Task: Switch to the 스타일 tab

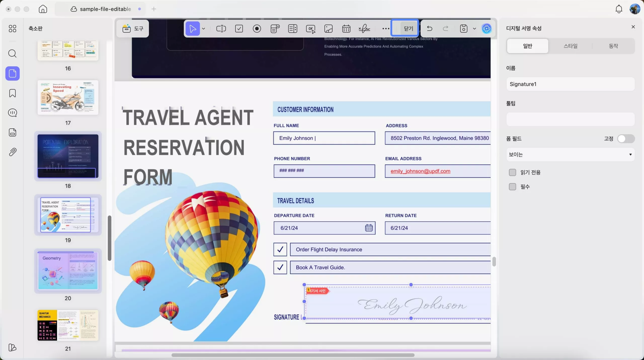Action: point(570,46)
